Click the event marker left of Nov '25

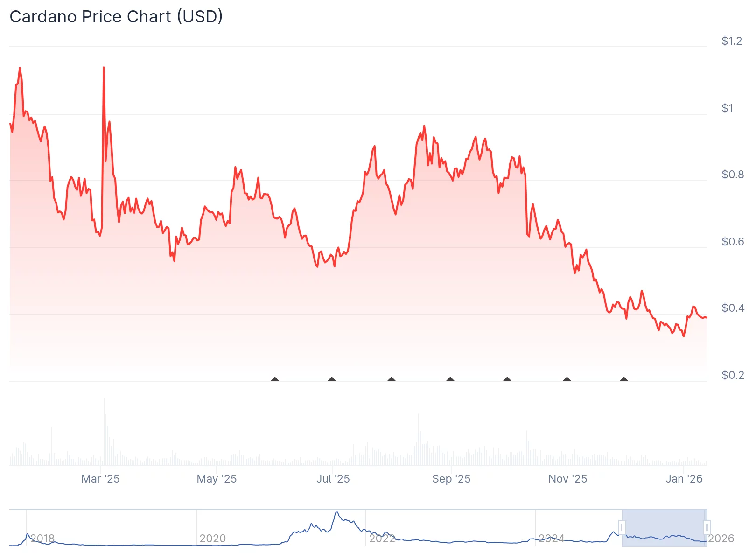[x=507, y=379]
